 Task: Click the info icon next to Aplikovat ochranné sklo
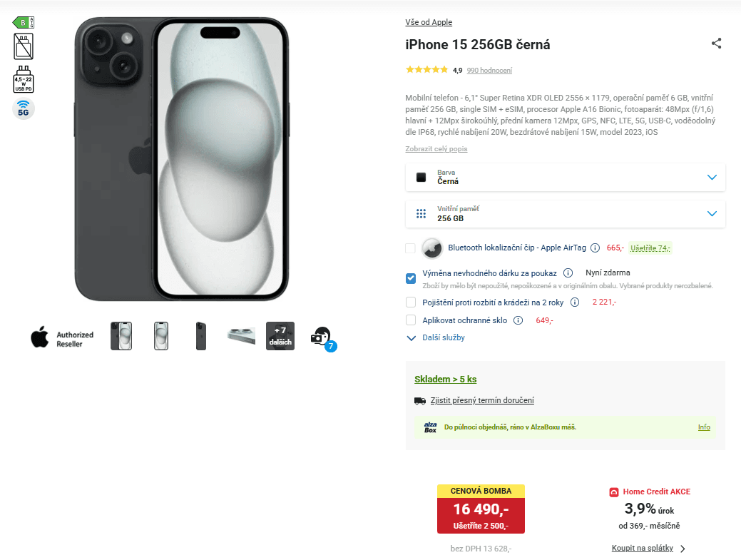pos(518,320)
